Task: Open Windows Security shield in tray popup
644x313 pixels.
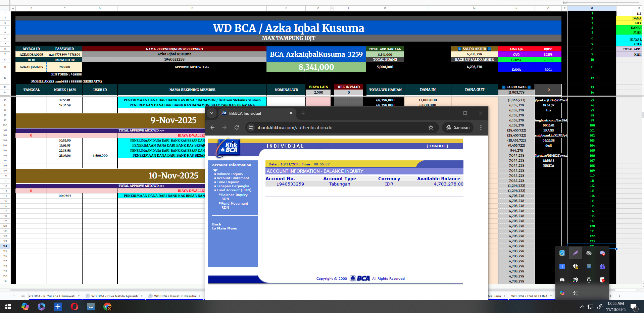Action: click(576, 266)
